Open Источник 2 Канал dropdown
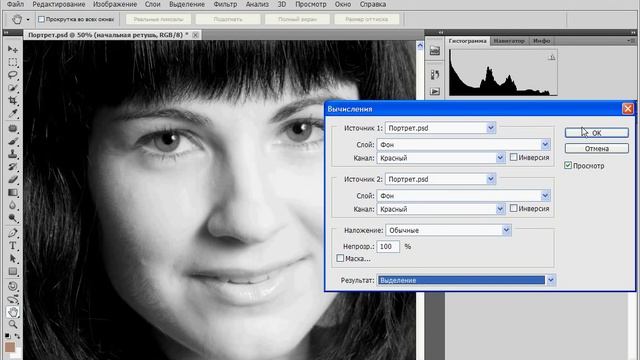This screenshot has width=640, height=360. 441,209
